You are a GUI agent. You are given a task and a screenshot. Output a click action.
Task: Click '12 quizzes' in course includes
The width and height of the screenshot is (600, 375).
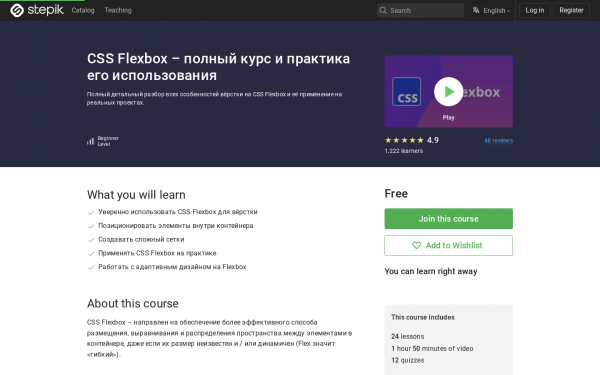pyautogui.click(x=408, y=360)
